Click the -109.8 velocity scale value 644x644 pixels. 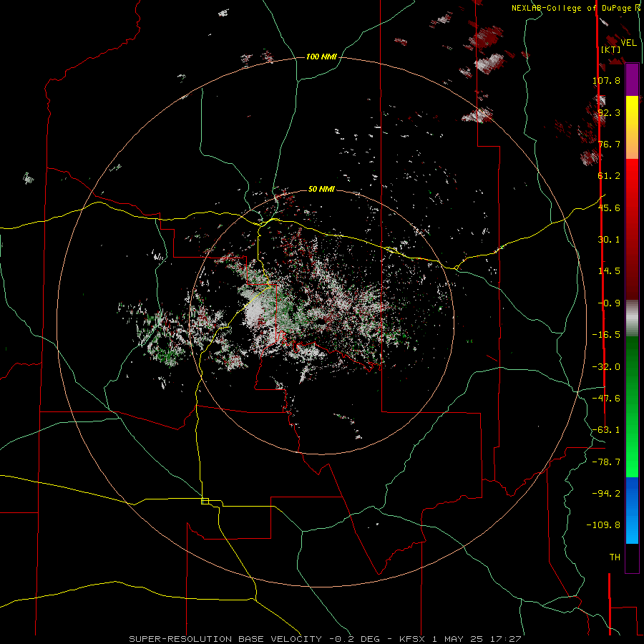(603, 525)
